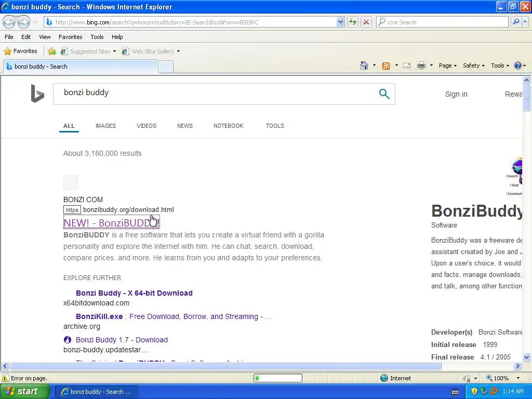The width and height of the screenshot is (532, 399).
Task: Click the Bing search magnifier icon
Action: [384, 94]
